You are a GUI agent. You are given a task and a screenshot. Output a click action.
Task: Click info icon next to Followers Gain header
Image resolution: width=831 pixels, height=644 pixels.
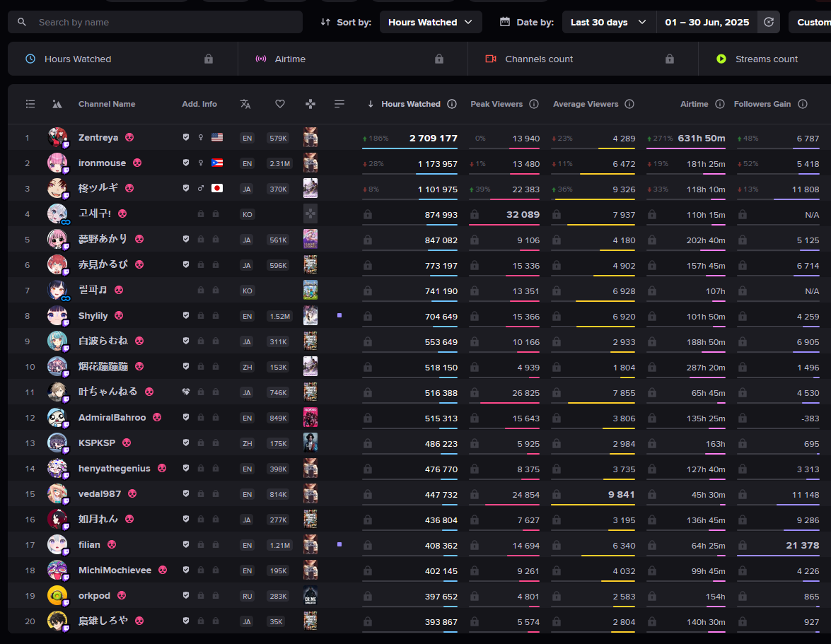pos(803,105)
